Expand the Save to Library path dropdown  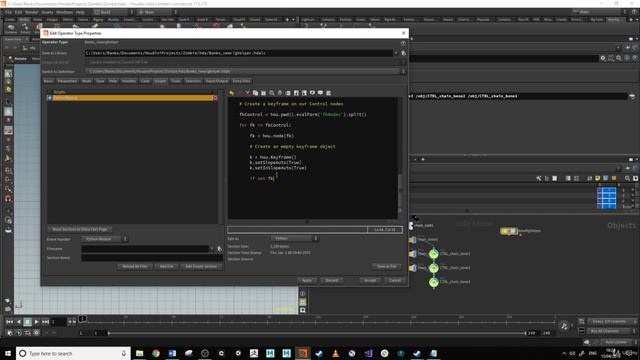click(396, 53)
